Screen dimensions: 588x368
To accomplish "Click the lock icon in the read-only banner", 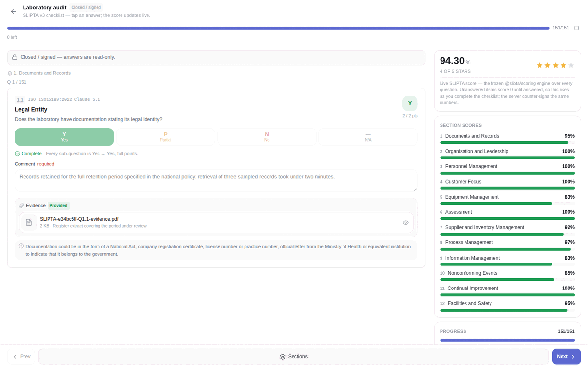I will click(15, 57).
